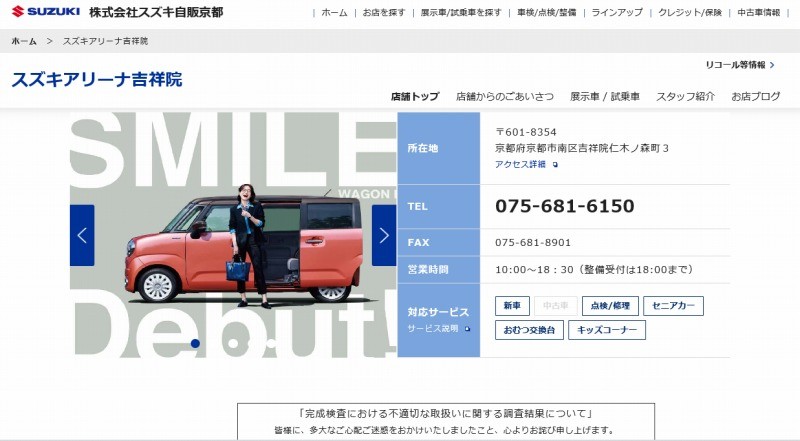Click the 点検/修理 service tag

[x=610, y=306]
